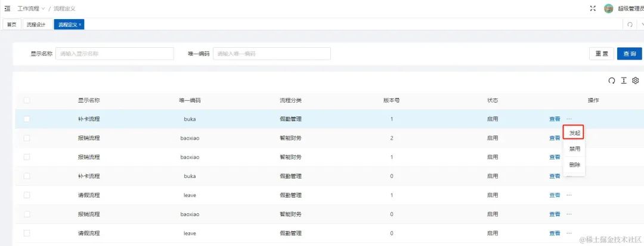Click the 操作 column header
This screenshot has height=246, width=644.
[x=593, y=100]
